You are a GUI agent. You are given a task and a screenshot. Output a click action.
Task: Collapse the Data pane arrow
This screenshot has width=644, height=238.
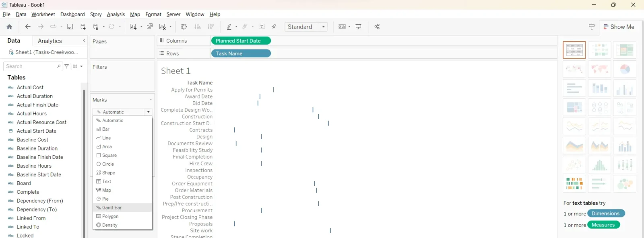[x=84, y=41]
